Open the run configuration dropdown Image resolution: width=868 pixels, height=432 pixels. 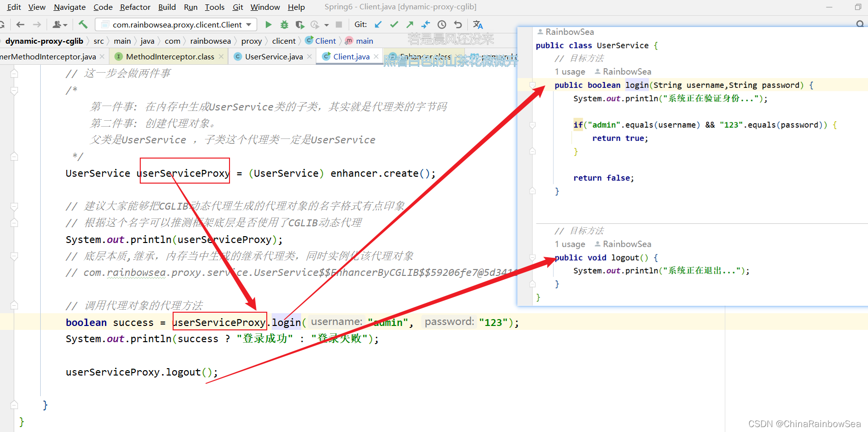point(176,25)
